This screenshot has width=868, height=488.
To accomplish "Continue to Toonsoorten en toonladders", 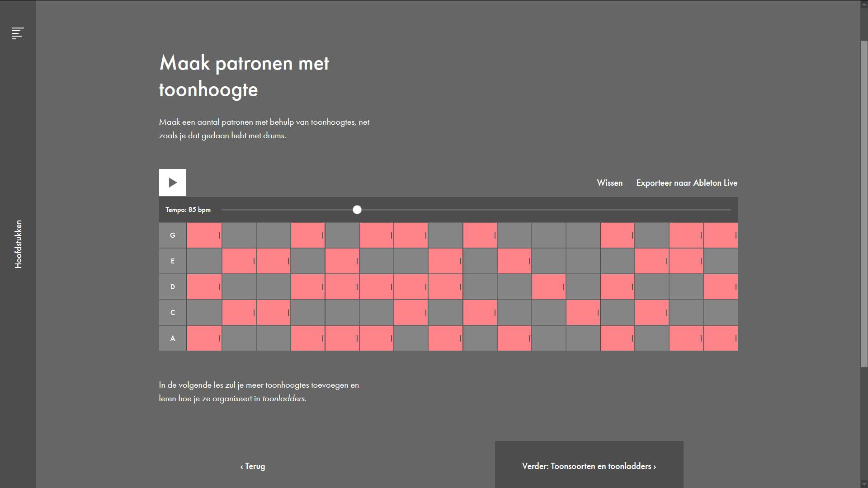I will 589,466.
